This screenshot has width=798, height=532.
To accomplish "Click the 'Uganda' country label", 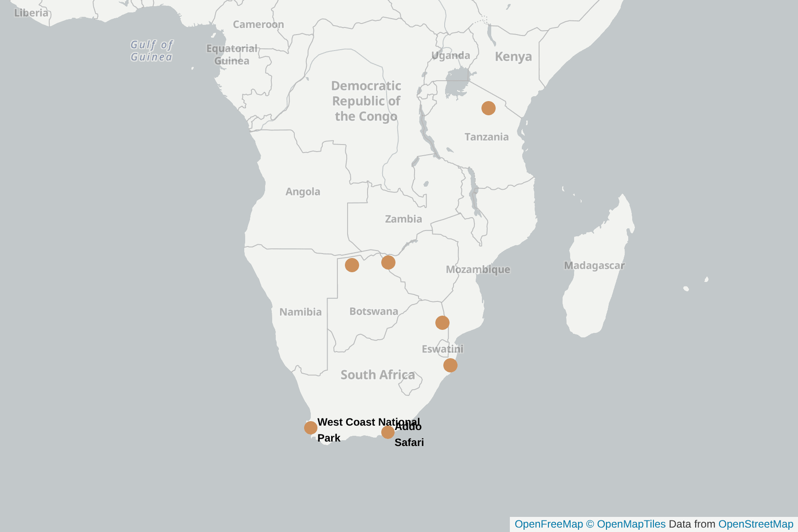I will [x=451, y=55].
